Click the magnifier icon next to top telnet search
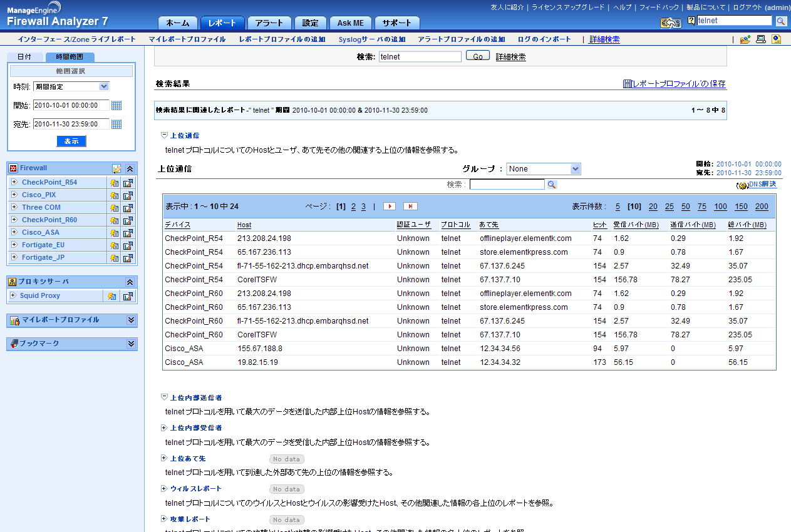This screenshot has width=791, height=532. point(781,21)
